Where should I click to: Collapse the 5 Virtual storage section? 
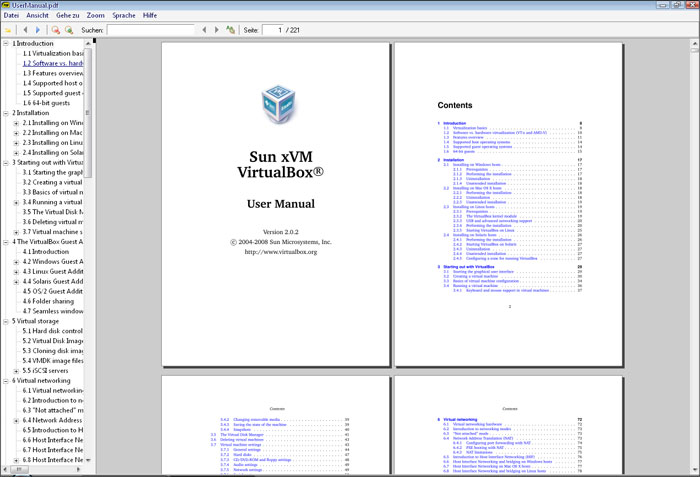coord(6,321)
